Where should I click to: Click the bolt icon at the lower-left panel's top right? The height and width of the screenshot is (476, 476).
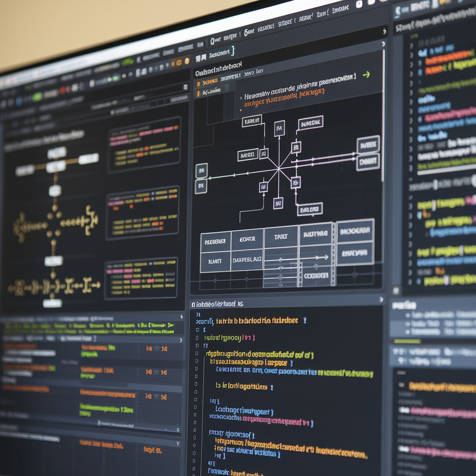181,317
